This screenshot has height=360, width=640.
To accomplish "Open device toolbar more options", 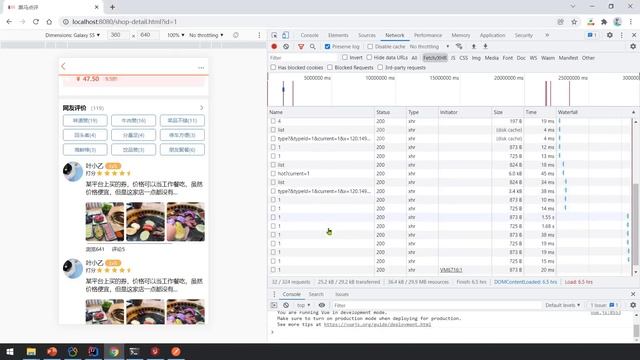I will pos(259,35).
